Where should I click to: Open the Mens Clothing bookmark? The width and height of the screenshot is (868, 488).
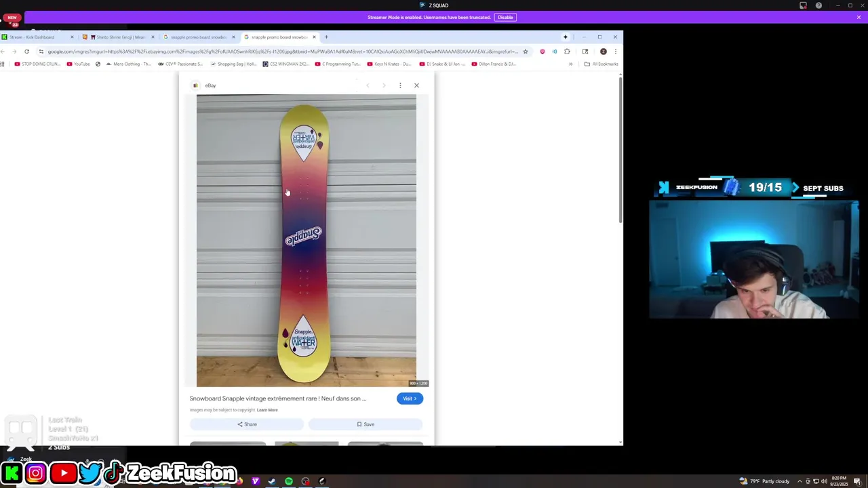coord(128,64)
